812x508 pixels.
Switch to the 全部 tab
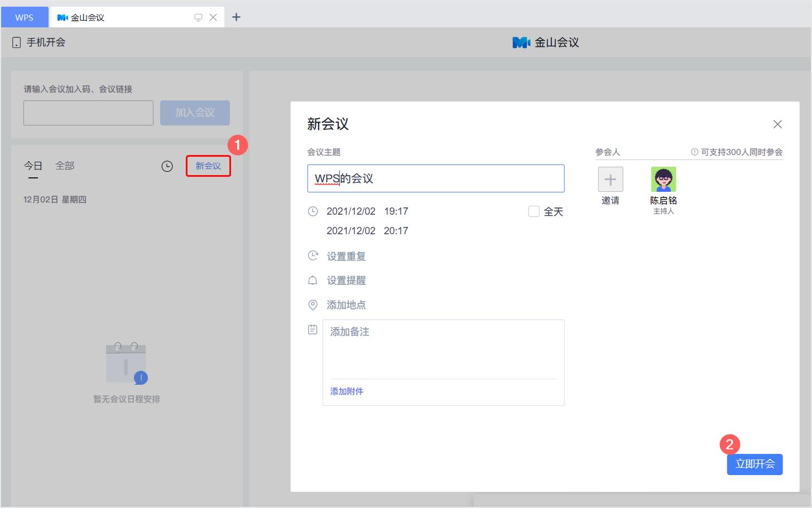65,166
